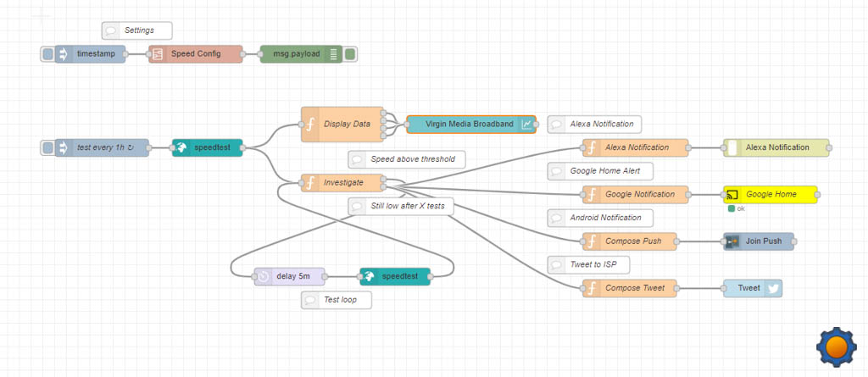Click the Twitter bird icon on Tweet node
This screenshot has height=377, width=868.
(773, 288)
